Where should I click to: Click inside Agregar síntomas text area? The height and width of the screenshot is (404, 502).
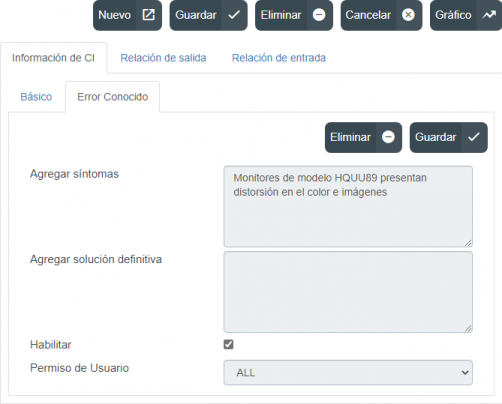[348, 206]
